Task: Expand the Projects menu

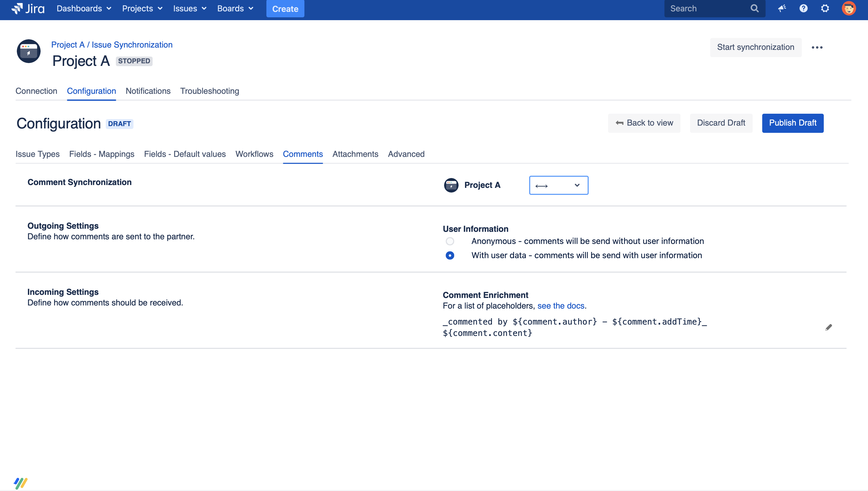Action: pos(142,9)
